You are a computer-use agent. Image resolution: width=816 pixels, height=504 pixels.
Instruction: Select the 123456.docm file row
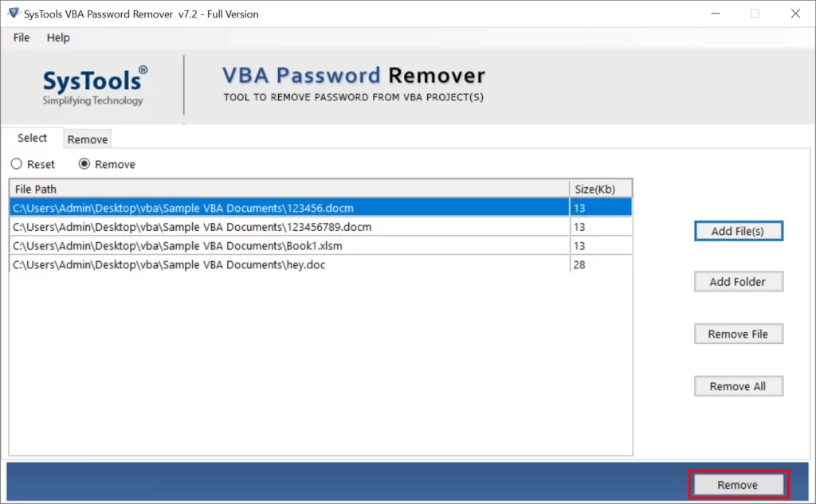320,208
